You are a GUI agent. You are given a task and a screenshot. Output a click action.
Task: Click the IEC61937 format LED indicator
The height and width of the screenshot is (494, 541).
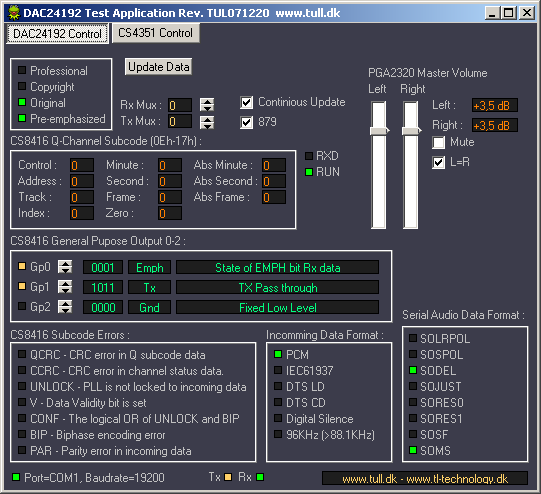[278, 370]
